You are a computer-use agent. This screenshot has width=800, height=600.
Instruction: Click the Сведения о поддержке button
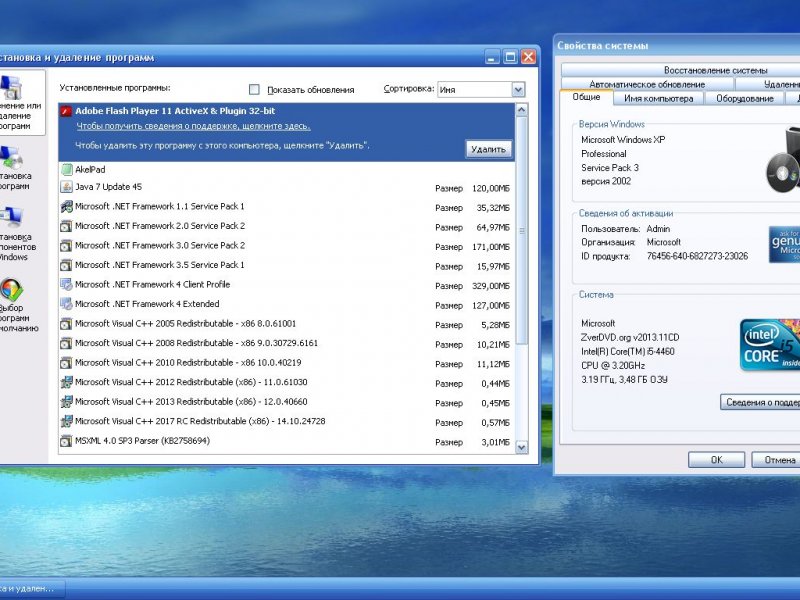pyautogui.click(x=760, y=403)
